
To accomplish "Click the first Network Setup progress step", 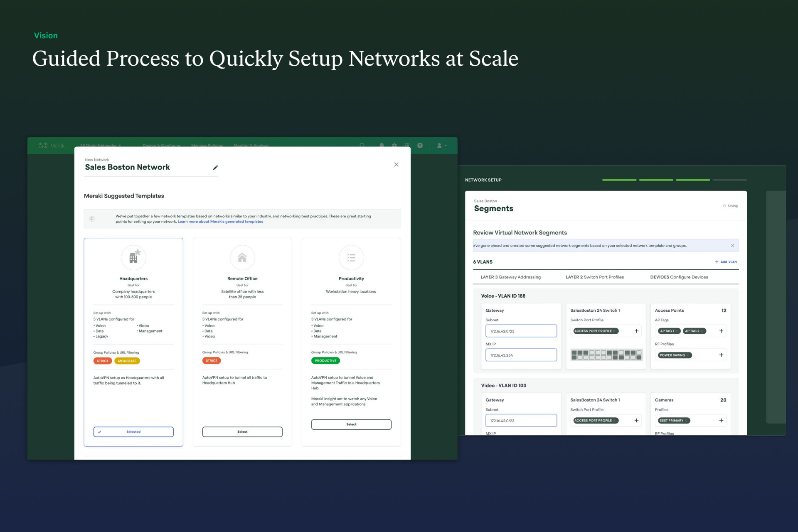I will (x=619, y=180).
